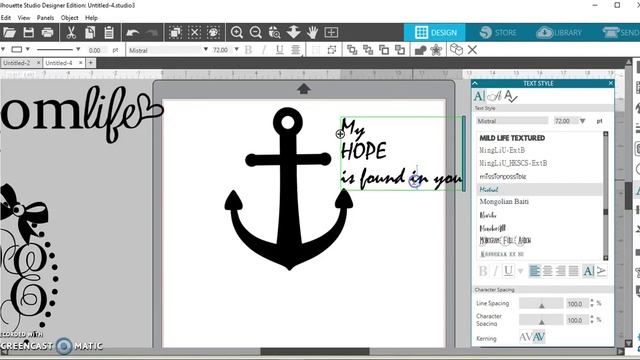Set text alignment to left in panel
Viewport: 640px width, 360px height.
[535, 271]
